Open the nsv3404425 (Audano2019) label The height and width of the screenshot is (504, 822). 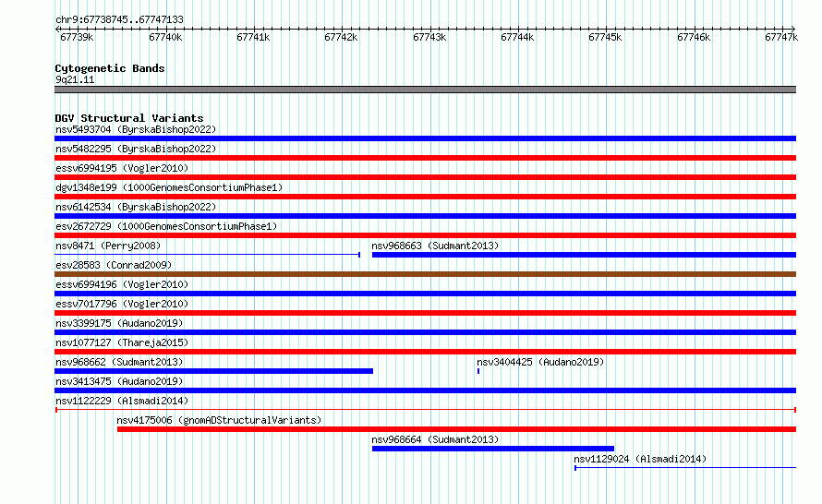540,362
